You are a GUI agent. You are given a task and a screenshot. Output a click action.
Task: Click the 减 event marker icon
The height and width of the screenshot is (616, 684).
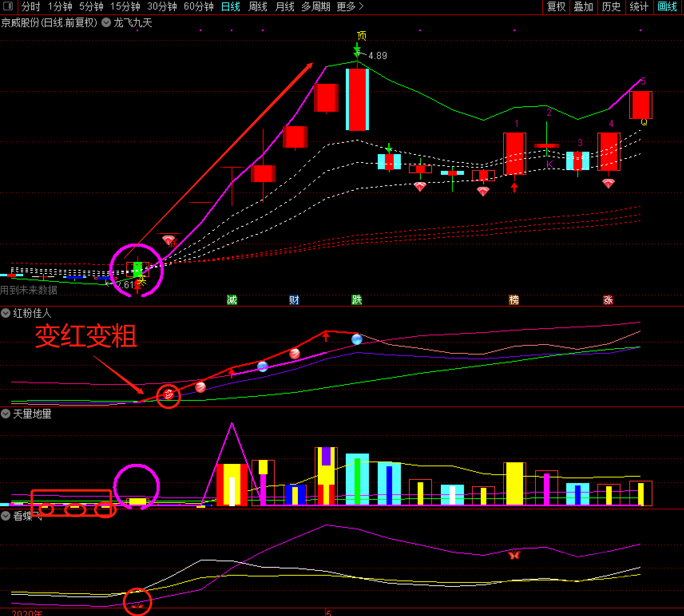tap(232, 300)
